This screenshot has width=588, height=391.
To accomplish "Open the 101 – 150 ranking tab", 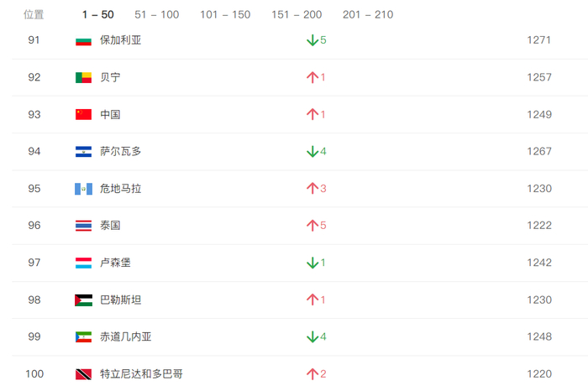I will point(225,15).
